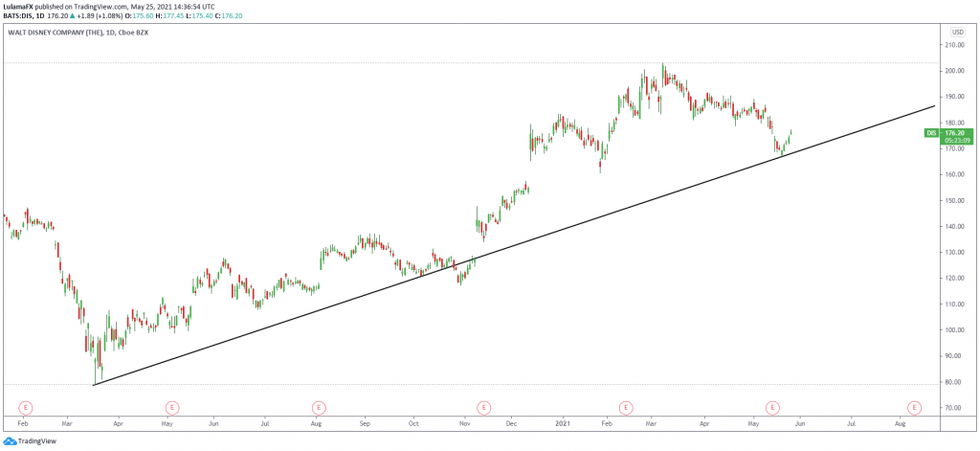The image size is (980, 451).
Task: Select the earnings E marker at May 2021
Action: (x=773, y=408)
